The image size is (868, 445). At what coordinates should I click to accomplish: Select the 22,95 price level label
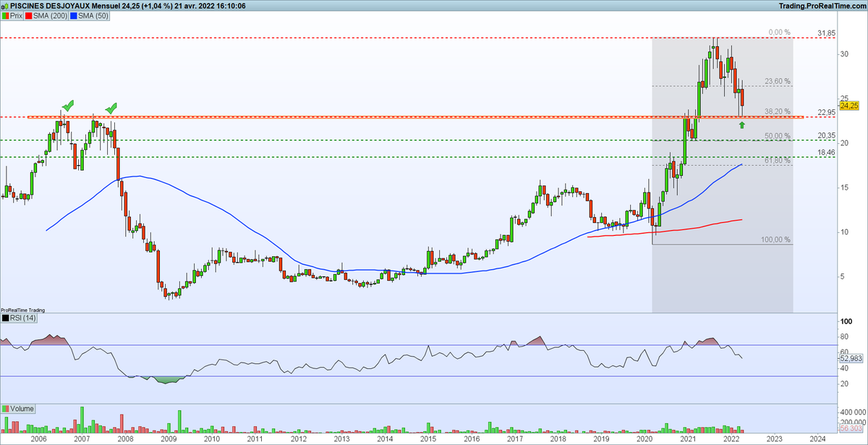[827, 112]
